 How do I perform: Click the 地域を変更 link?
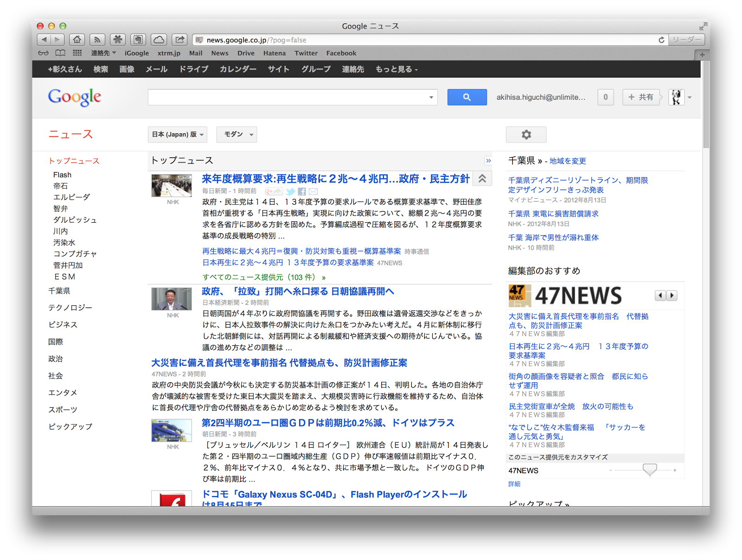point(568,161)
